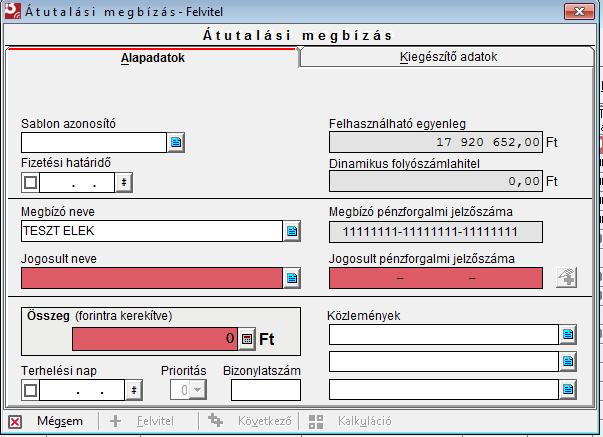Click the second Közlemények text field
The image size is (603, 437).
[444, 361]
